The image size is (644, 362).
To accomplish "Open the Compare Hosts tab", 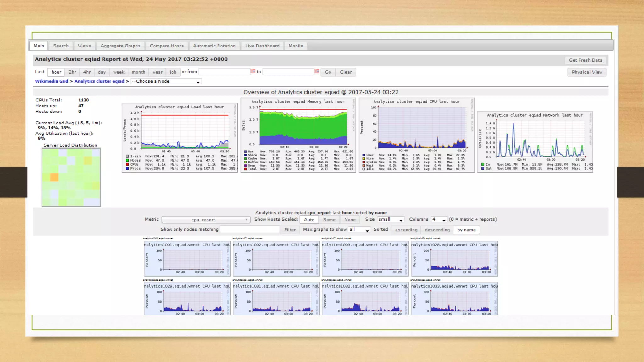I will 167,46.
